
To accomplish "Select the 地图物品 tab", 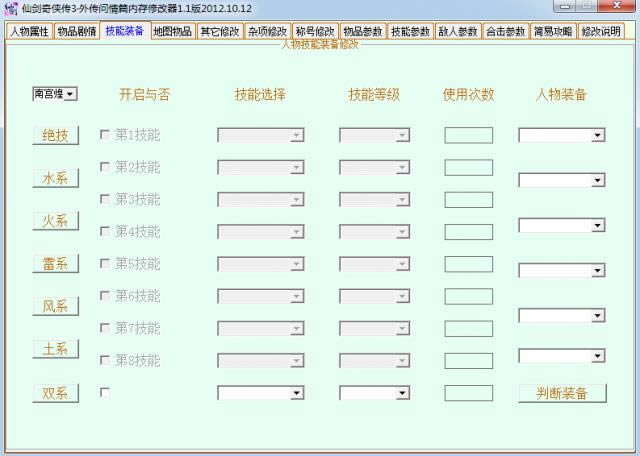I will (x=173, y=31).
